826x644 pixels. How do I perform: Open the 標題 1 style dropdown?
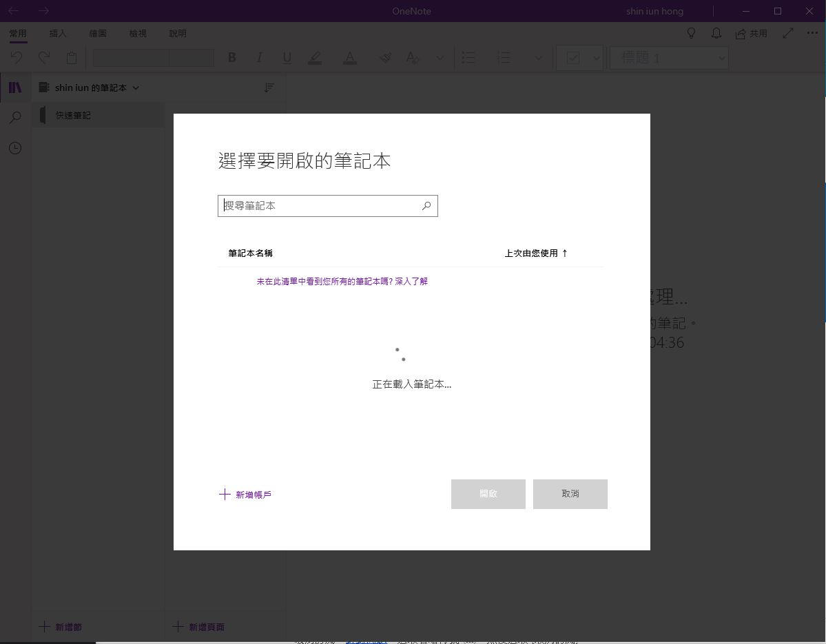click(669, 58)
